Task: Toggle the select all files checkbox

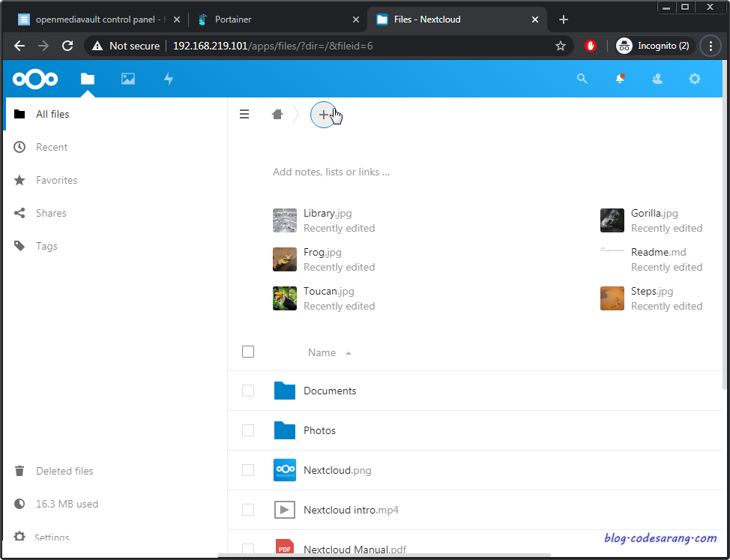Action: pos(248,352)
